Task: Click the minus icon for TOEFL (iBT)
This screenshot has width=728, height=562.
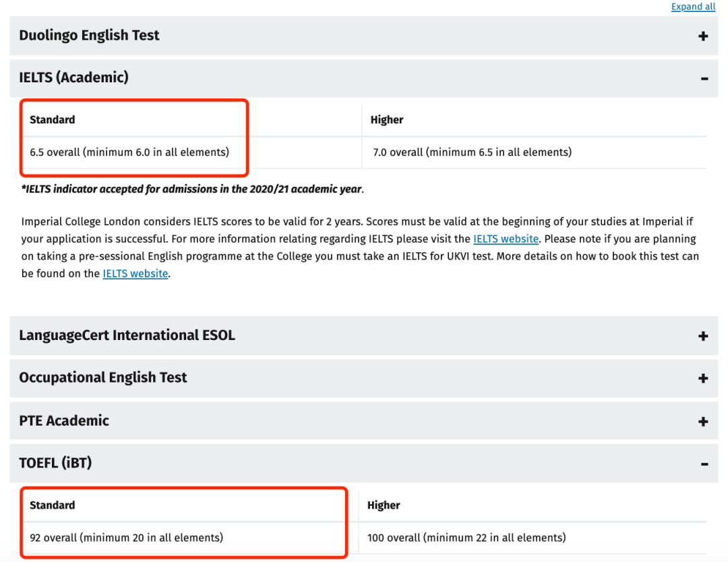Action: coord(704,464)
